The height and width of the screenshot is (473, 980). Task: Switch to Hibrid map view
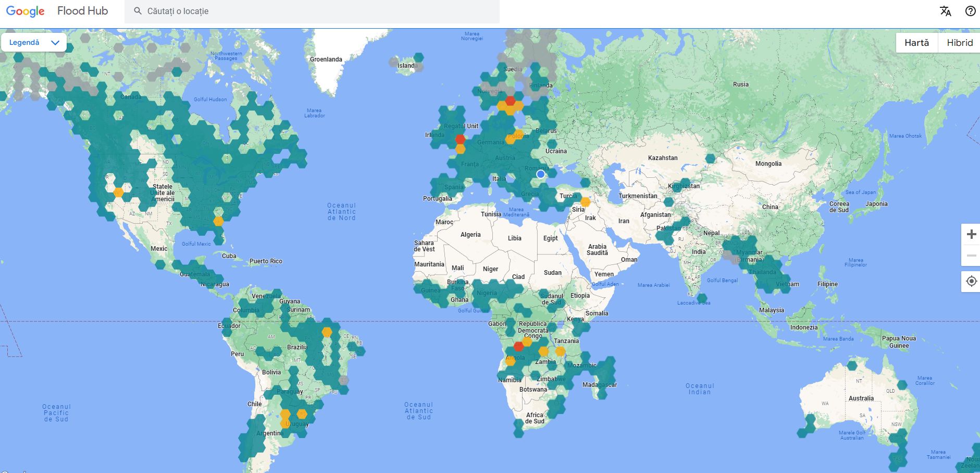(959, 43)
